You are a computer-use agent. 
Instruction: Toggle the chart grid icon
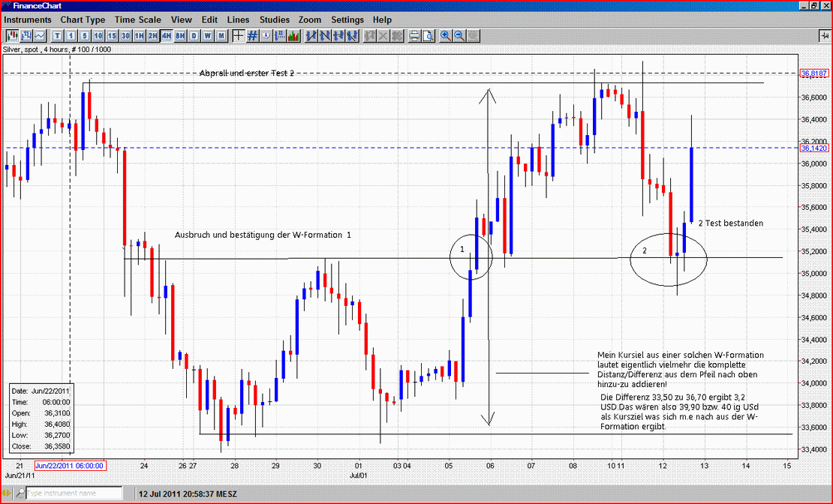pyautogui.click(x=252, y=35)
